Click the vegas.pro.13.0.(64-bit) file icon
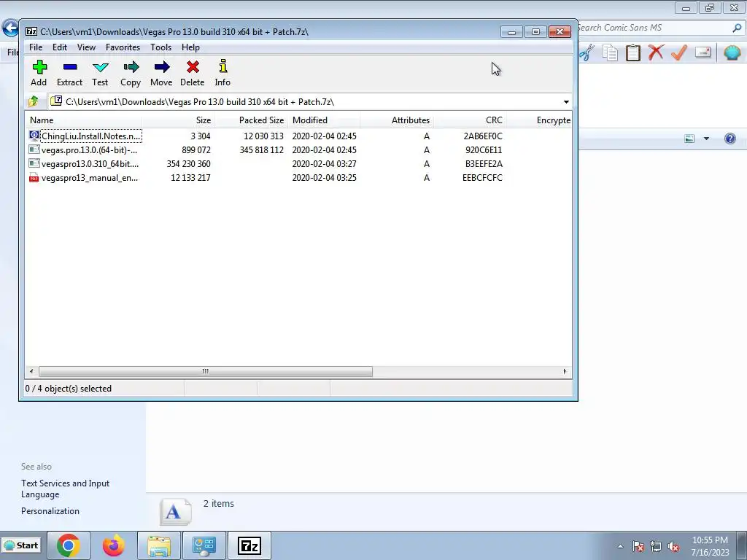 tap(34, 149)
